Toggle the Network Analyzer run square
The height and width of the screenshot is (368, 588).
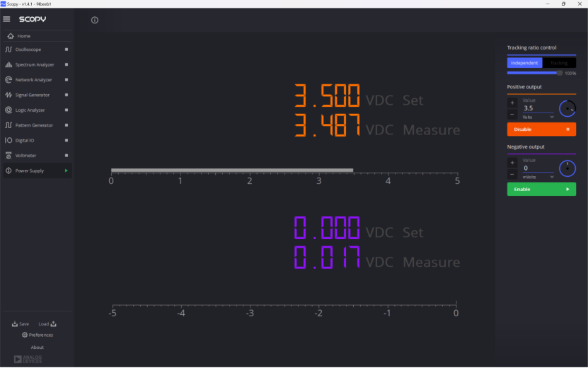point(67,80)
